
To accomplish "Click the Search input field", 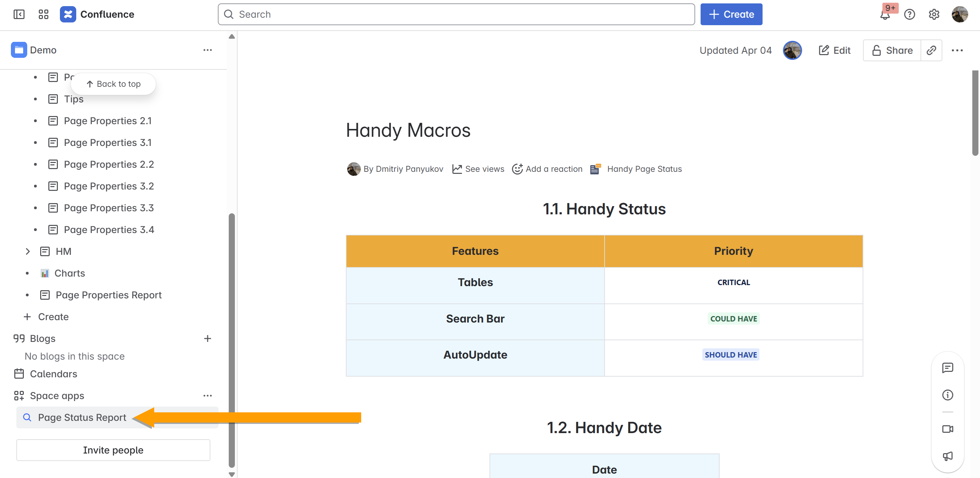I will pyautogui.click(x=456, y=14).
